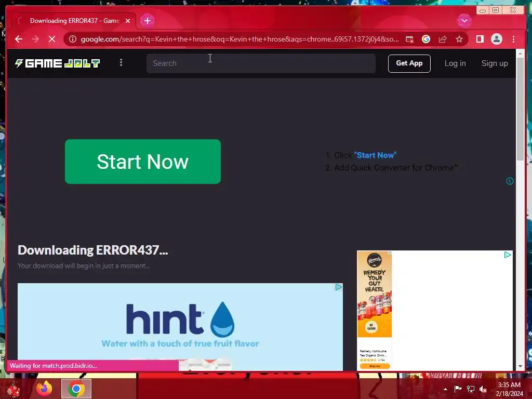This screenshot has height=399, width=532.
Task: Bookmark this page with the star icon
Action: (x=459, y=39)
